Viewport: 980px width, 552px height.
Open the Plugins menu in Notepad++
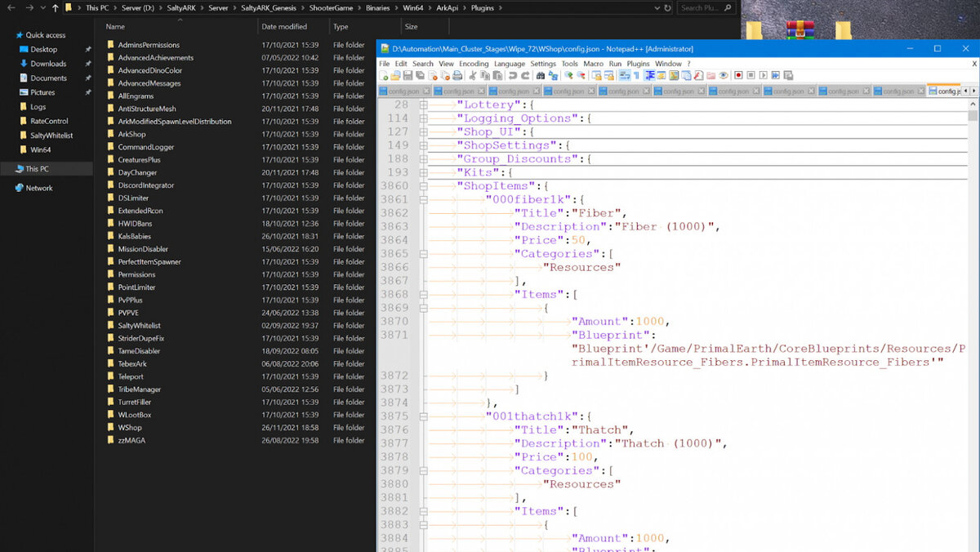[x=639, y=63]
